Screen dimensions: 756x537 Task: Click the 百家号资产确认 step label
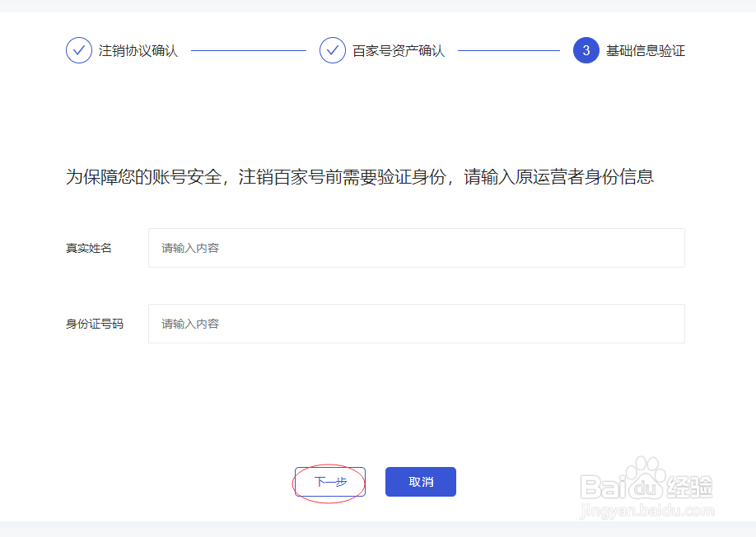(x=399, y=50)
